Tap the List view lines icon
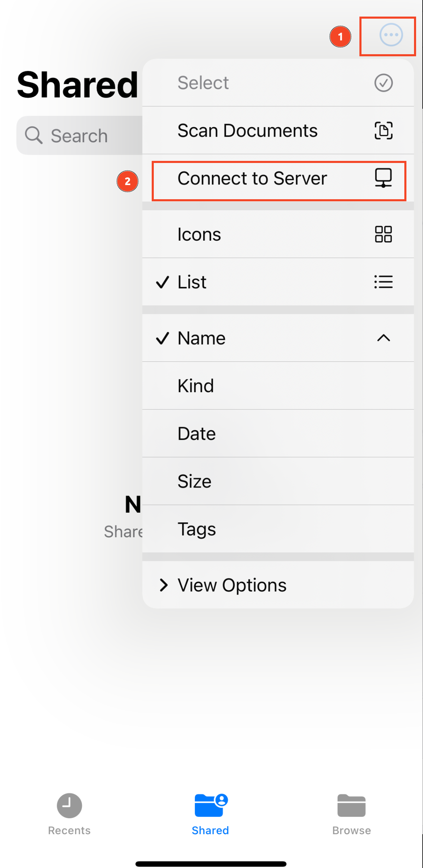The width and height of the screenshot is (423, 868). tap(383, 282)
